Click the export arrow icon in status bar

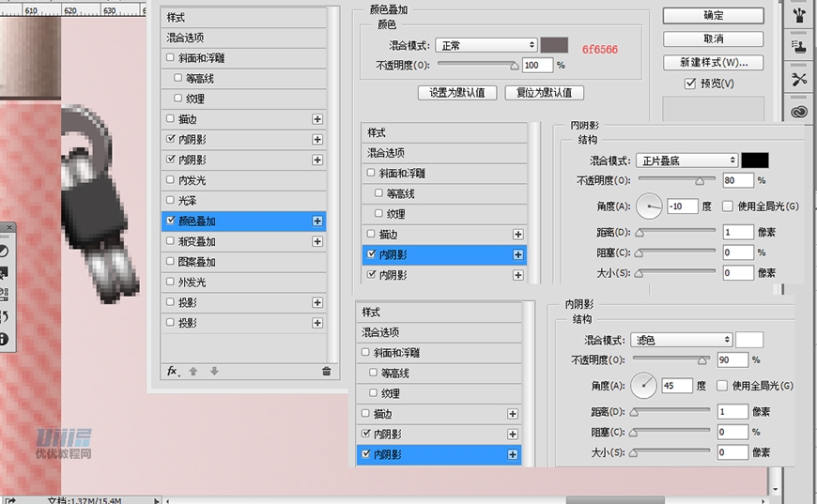(10, 500)
